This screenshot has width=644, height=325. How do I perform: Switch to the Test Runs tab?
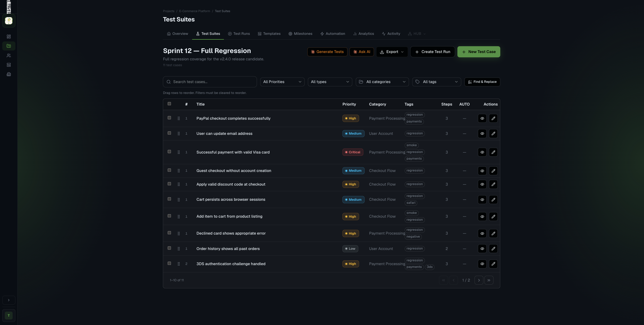239,34
